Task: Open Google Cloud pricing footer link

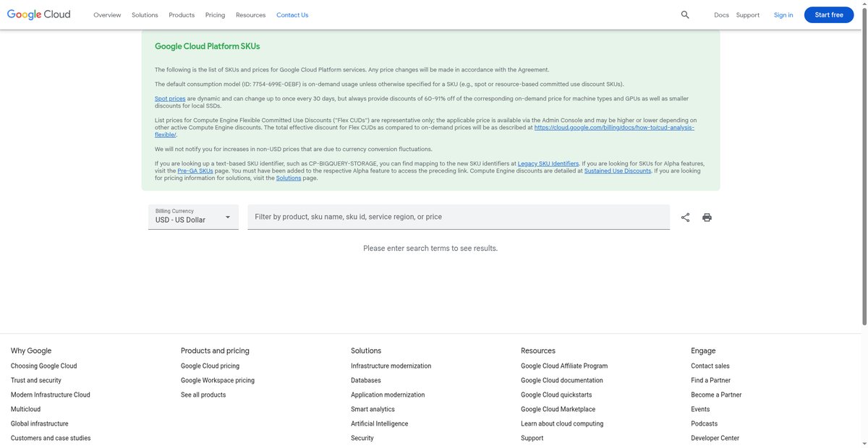Action: [210, 366]
